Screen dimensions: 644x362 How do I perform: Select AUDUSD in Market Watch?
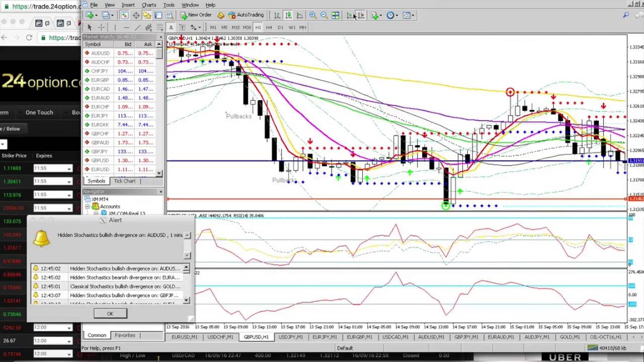[x=119, y=53]
